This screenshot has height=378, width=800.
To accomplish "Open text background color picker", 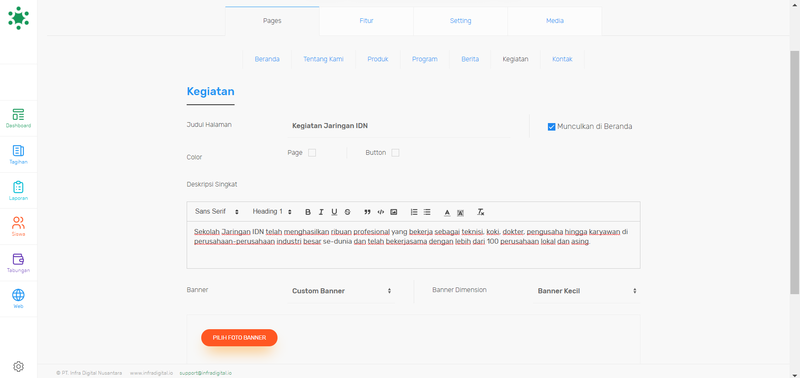I will point(460,212).
